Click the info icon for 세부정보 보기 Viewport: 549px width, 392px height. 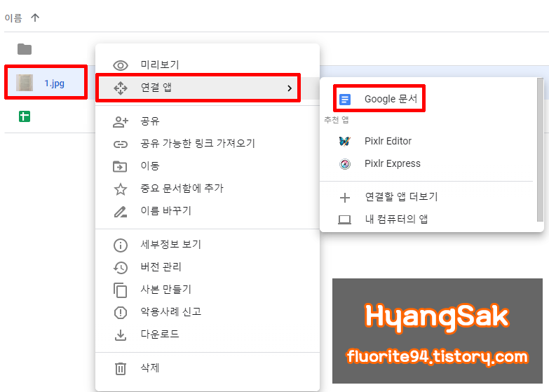click(x=121, y=245)
